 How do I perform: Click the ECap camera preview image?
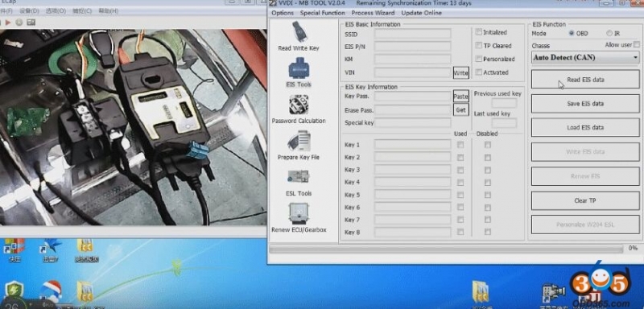(133, 127)
